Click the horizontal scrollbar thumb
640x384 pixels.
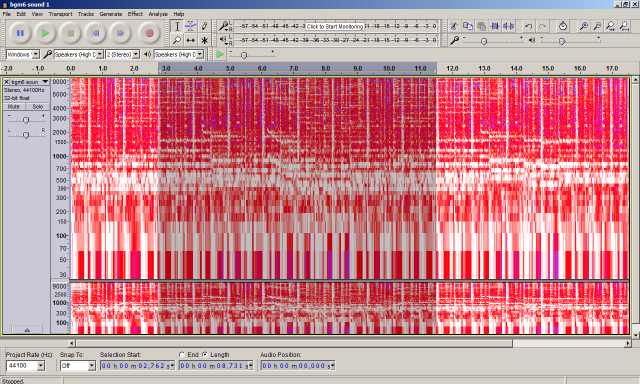(294, 344)
